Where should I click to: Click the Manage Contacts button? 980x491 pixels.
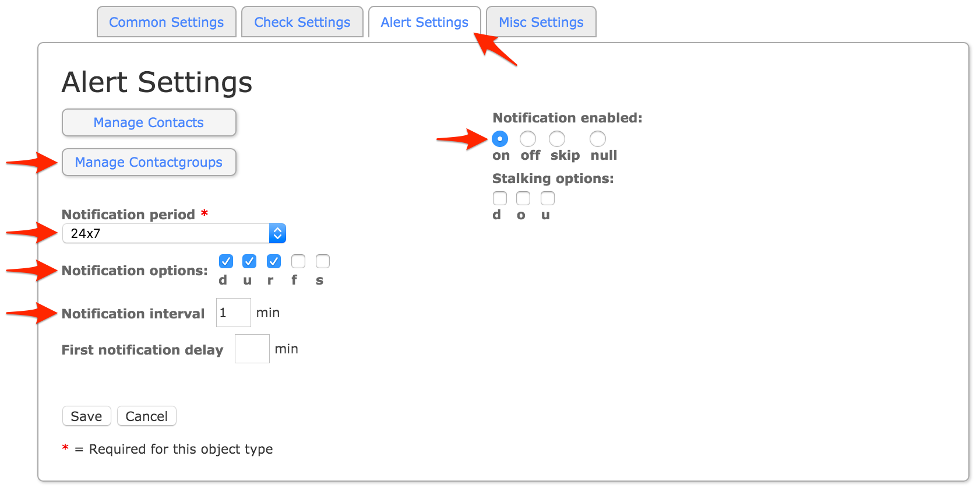149,122
